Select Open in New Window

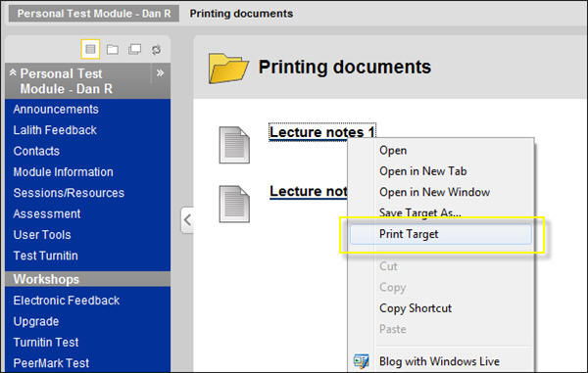[x=434, y=193]
